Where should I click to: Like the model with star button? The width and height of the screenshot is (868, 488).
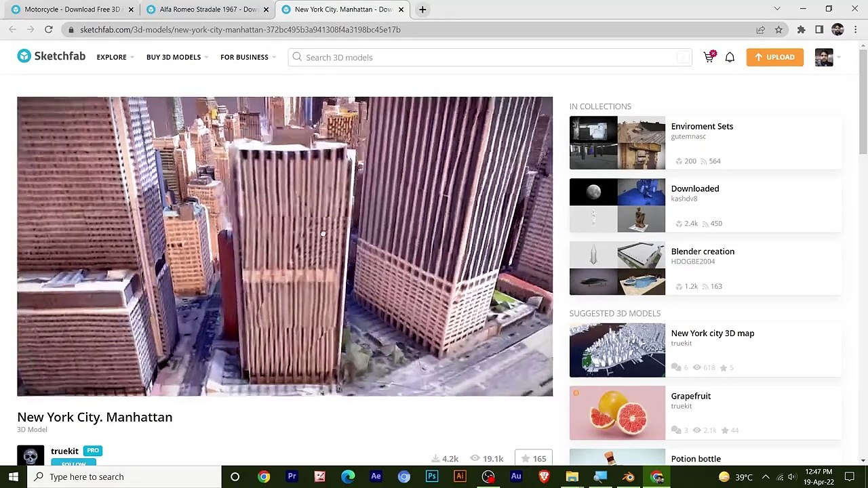(x=533, y=459)
